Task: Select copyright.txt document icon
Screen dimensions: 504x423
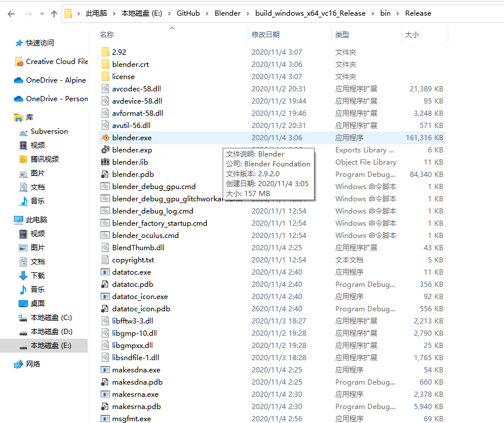Action: [105, 260]
